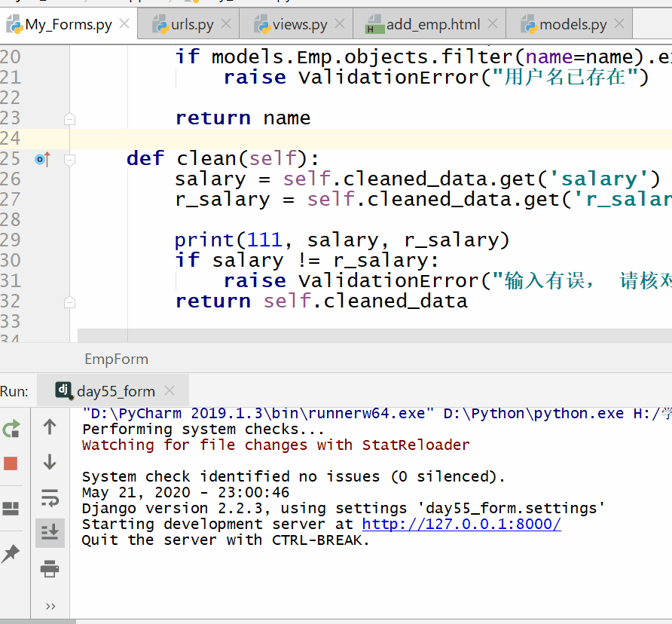Click the restore layout icon in Run panel
Image resolution: width=672 pixels, height=624 pixels.
coord(11,509)
